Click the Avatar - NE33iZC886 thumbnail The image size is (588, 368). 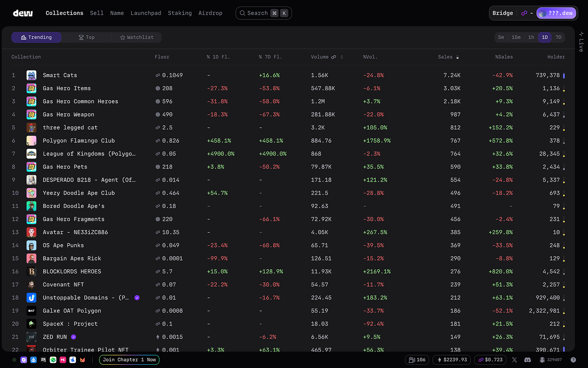31,232
